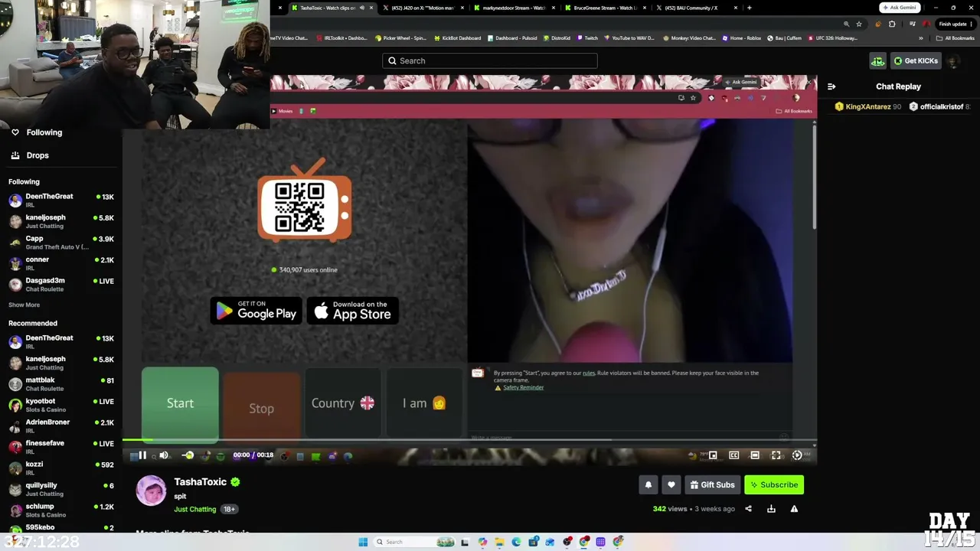Image resolution: width=980 pixels, height=551 pixels.
Task: Open the DistroKid bookmark
Action: [557, 37]
